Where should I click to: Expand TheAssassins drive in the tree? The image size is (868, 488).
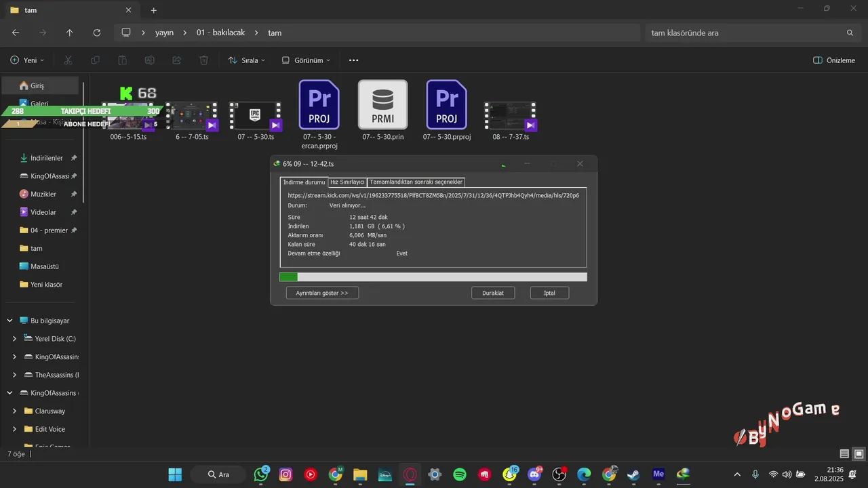point(15,375)
